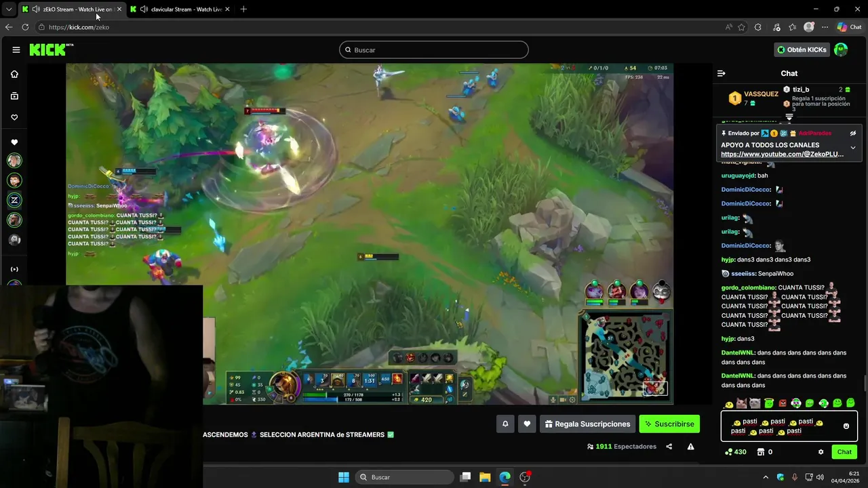
Task: Focus the Buscar search field on Kick
Action: 434,49
